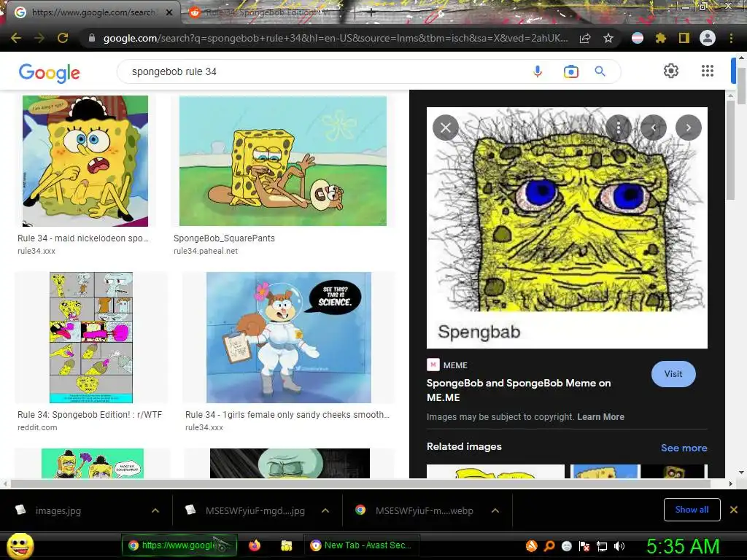Click the Google logo
747x560 pixels.
click(49, 73)
